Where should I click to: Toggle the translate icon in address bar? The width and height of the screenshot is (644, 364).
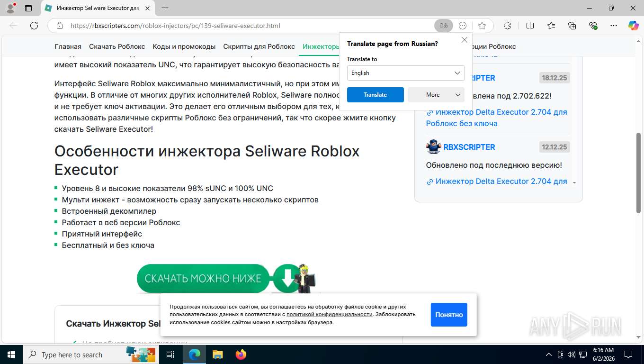[x=444, y=26]
